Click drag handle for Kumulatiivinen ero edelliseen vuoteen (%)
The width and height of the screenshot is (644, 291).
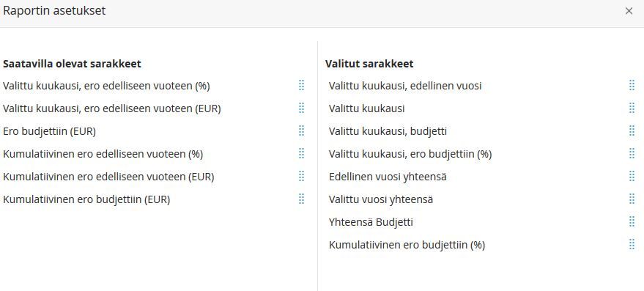(301, 153)
